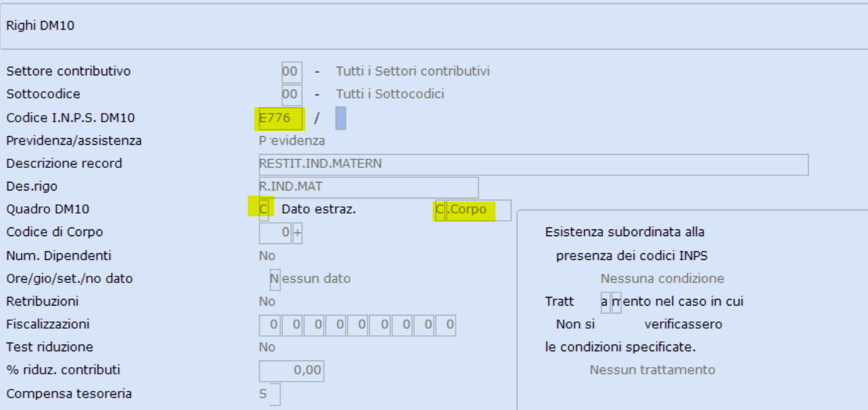The width and height of the screenshot is (868, 410).
Task: Click the Codice I.N.P.S. DM10 field showing E776
Action: click(x=281, y=118)
